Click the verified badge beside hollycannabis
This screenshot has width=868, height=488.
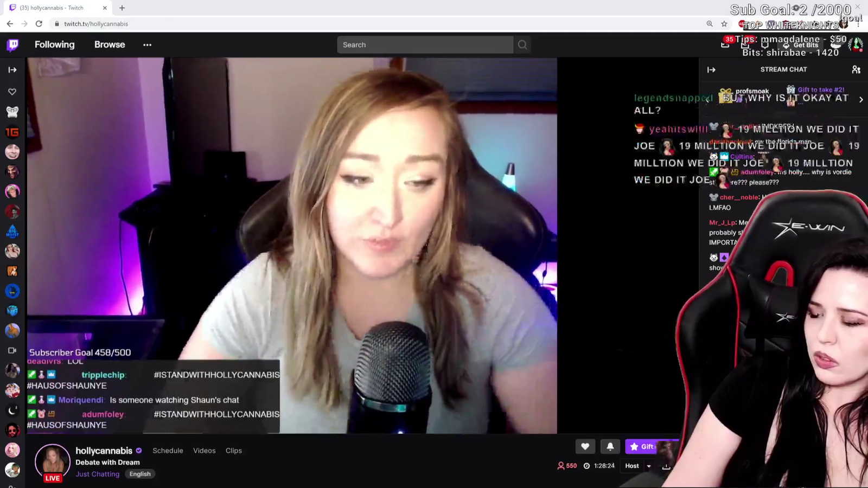tap(139, 451)
